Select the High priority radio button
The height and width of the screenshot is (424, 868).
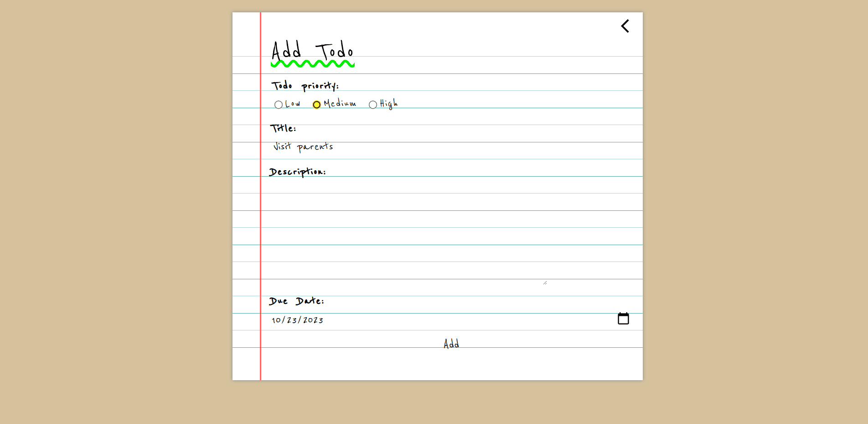tap(373, 105)
